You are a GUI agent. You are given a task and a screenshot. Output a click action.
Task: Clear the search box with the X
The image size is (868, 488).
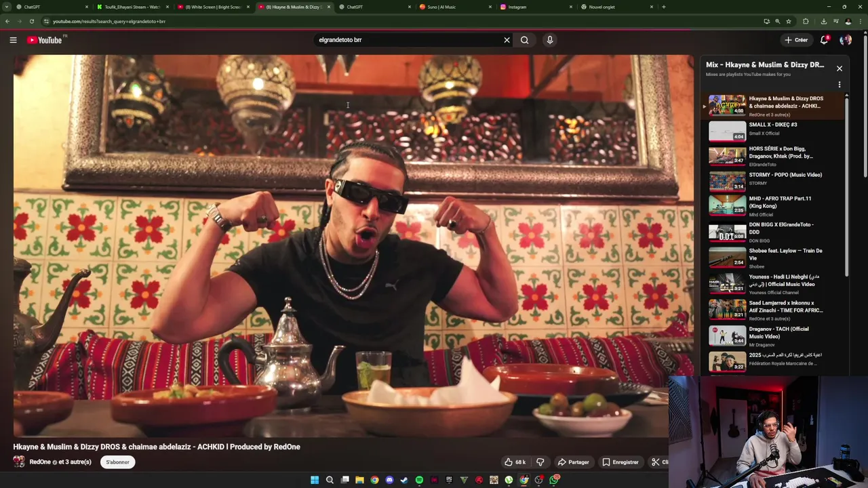coord(507,40)
